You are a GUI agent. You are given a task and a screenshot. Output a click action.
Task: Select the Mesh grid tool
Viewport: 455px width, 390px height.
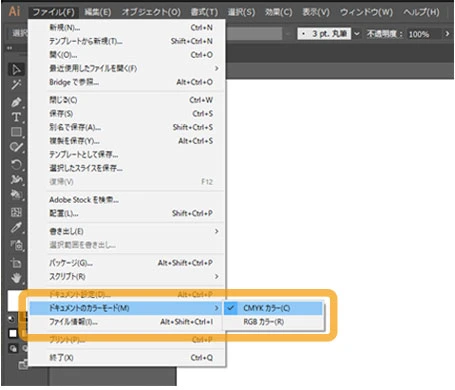pos(16,212)
